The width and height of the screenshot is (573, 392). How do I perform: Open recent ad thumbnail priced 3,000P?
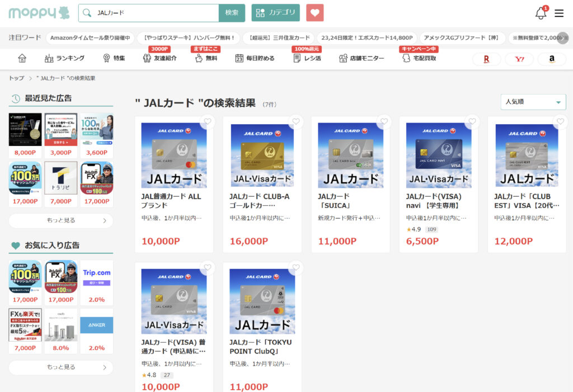tap(61, 130)
